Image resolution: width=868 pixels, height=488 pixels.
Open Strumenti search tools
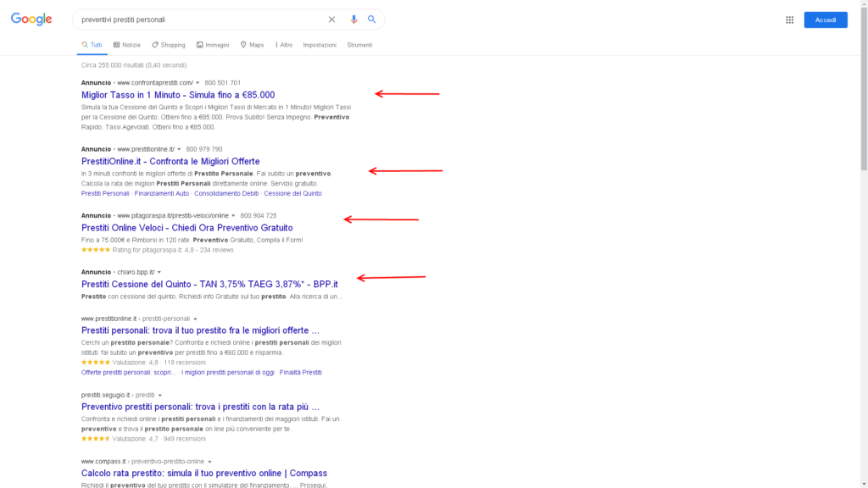pyautogui.click(x=359, y=45)
